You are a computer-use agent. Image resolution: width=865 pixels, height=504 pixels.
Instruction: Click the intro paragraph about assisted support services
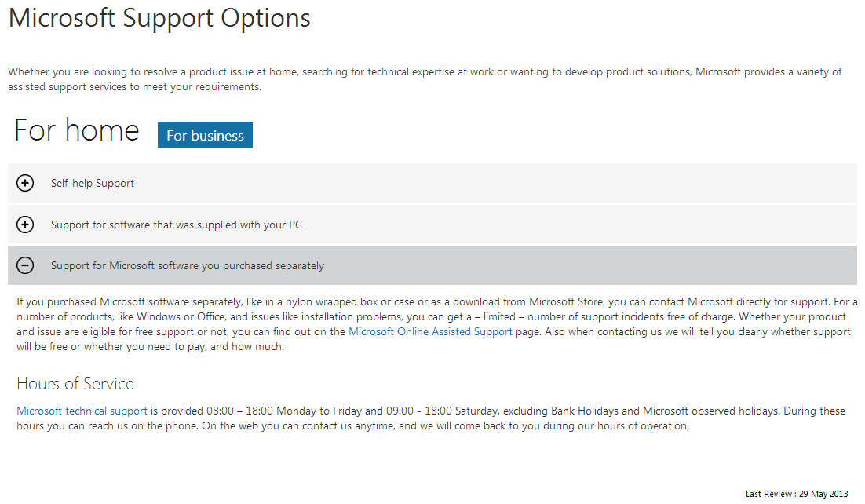425,79
